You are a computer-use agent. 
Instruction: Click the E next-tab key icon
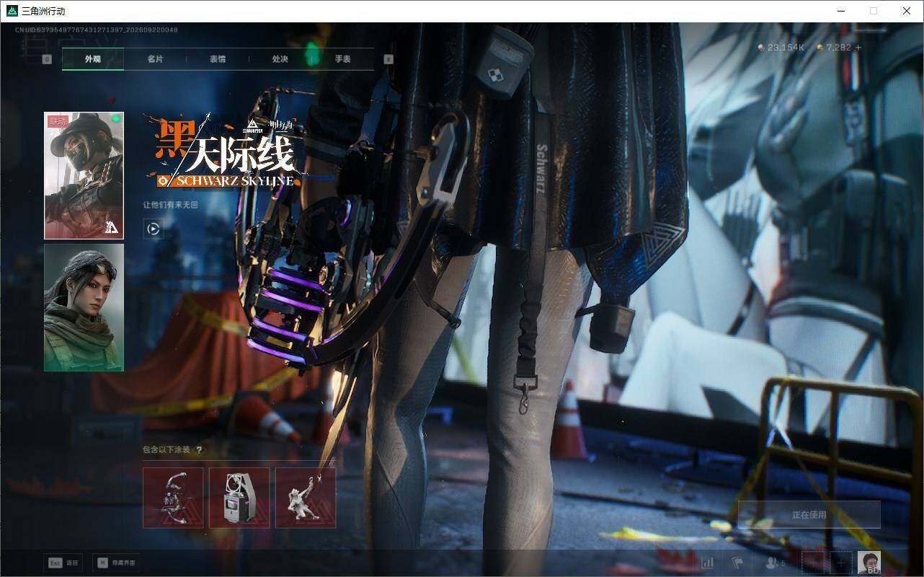[x=388, y=59]
